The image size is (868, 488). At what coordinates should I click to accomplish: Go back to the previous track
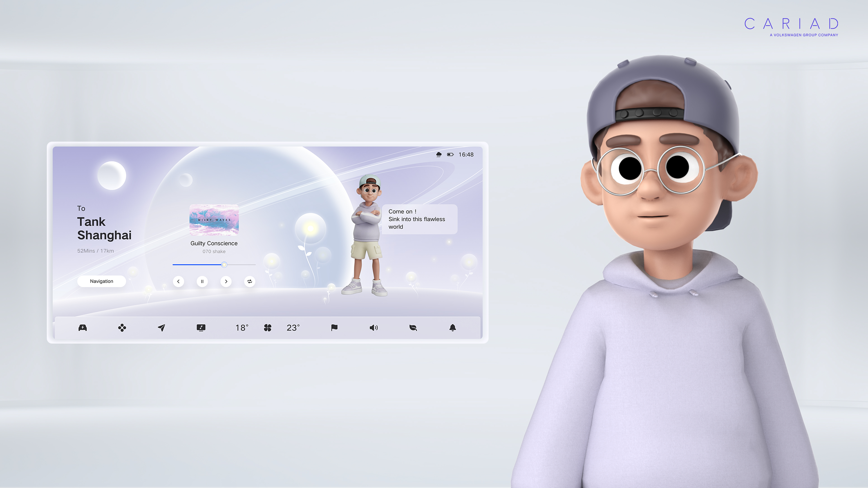point(178,282)
